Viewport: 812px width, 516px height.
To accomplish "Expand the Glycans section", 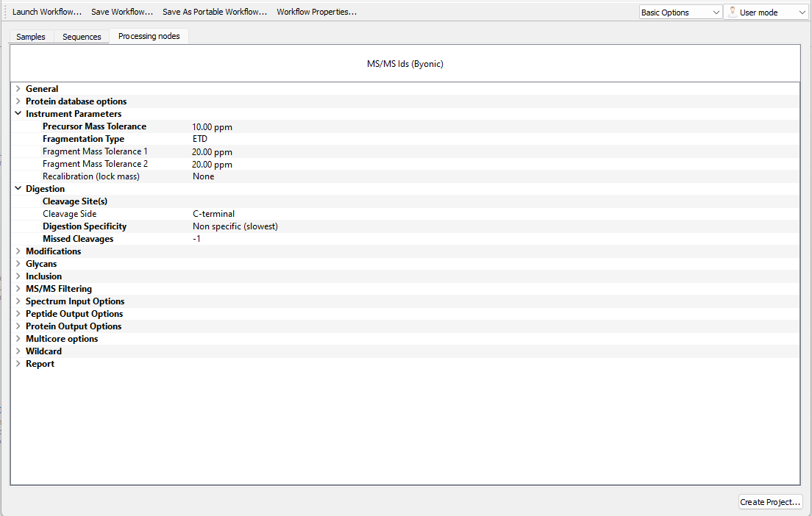I will [x=18, y=263].
